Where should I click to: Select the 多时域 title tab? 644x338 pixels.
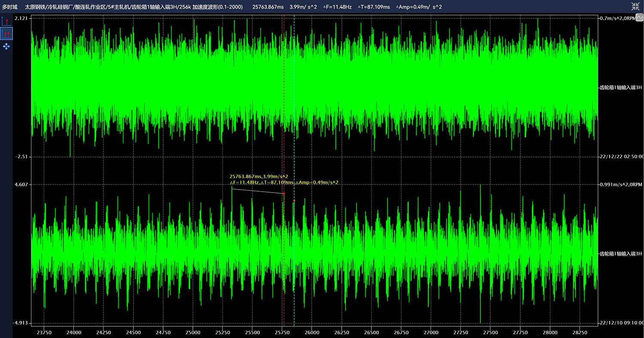point(10,7)
